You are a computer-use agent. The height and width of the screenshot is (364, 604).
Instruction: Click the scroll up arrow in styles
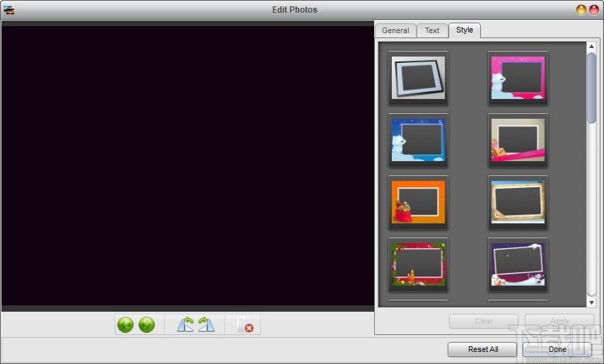592,47
